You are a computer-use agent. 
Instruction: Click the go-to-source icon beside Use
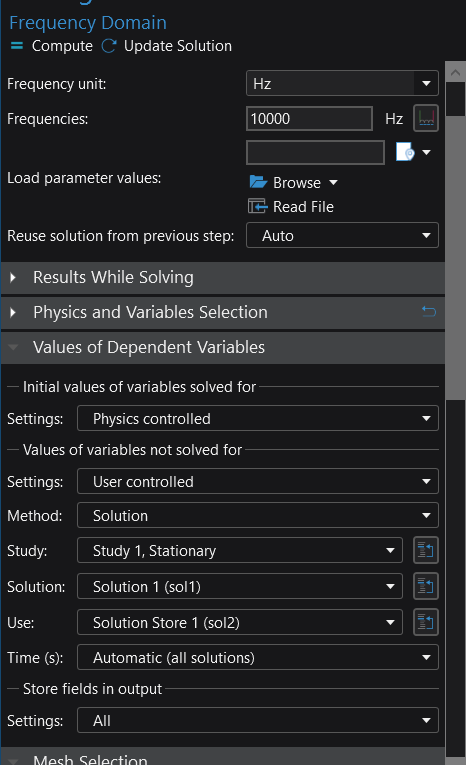tap(426, 623)
